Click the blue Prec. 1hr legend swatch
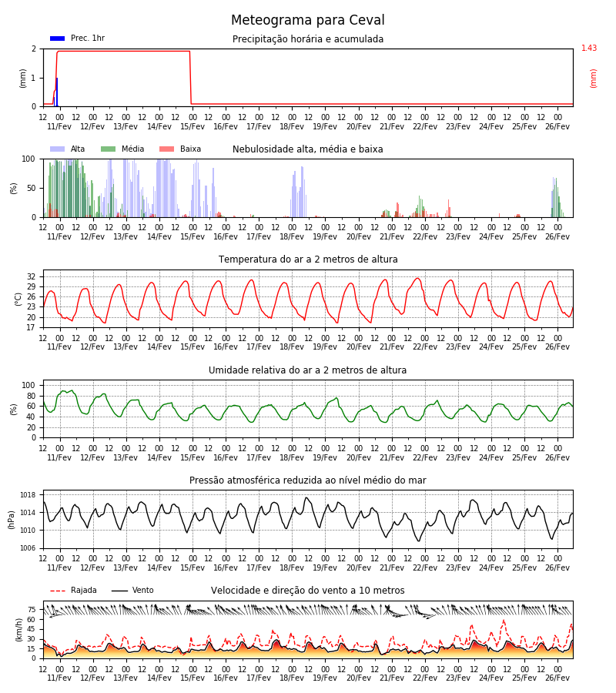616x693 pixels. 58,38
